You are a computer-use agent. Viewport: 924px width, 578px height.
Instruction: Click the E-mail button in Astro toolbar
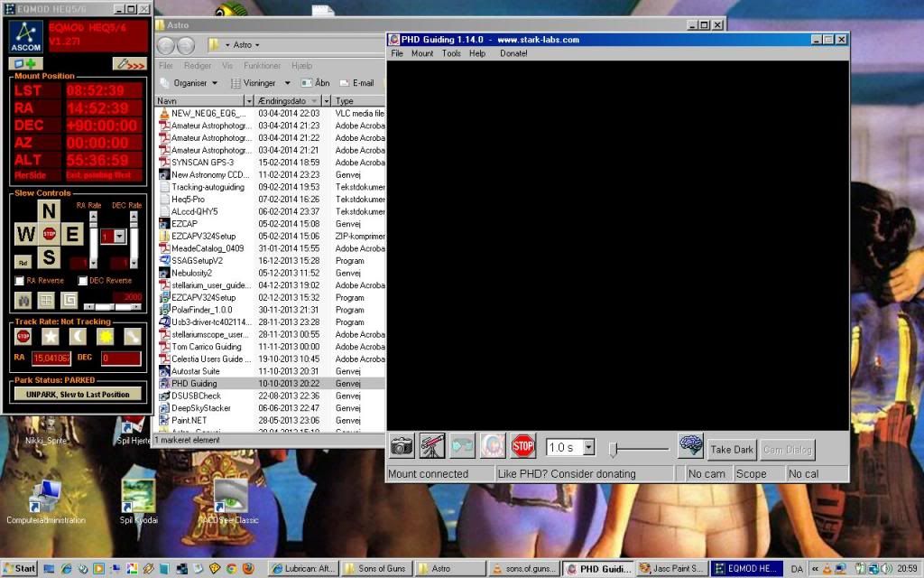(x=357, y=83)
